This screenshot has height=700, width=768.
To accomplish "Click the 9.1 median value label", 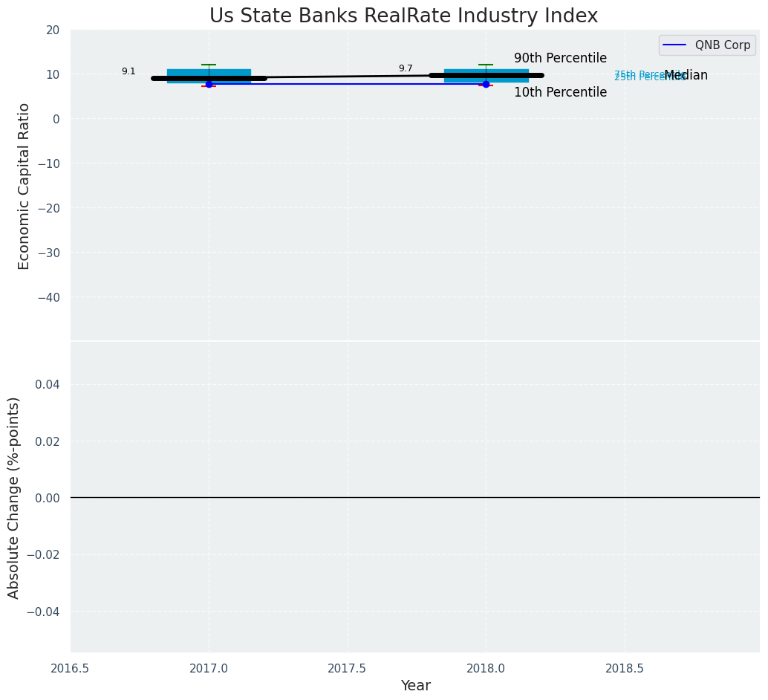I will (x=128, y=71).
